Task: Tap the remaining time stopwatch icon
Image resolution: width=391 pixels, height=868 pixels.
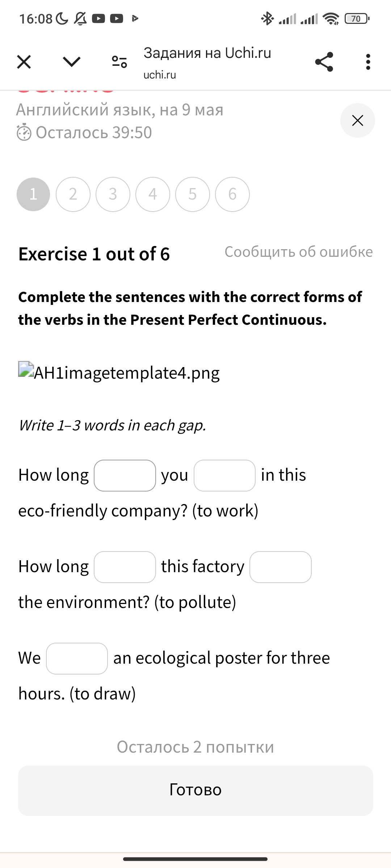Action: [x=24, y=133]
